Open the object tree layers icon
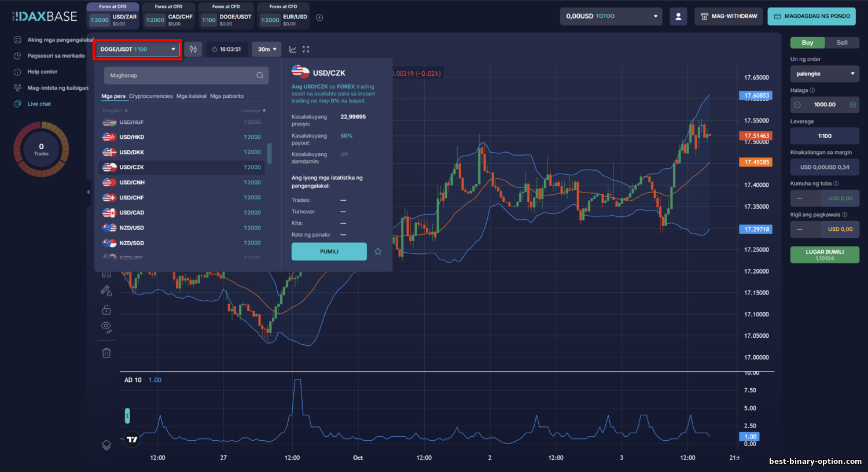Viewport: 868px width, 472px height. (x=106, y=445)
